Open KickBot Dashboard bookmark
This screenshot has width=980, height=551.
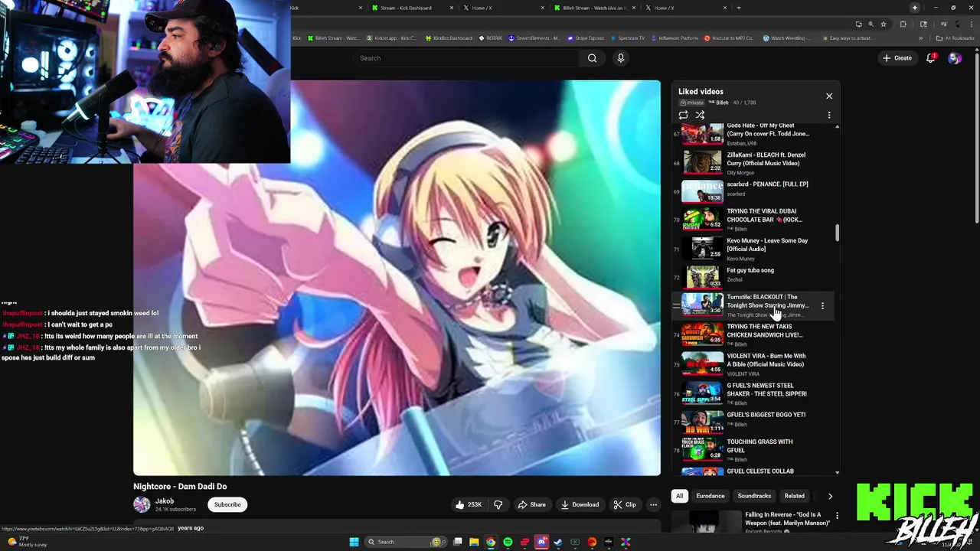448,37
